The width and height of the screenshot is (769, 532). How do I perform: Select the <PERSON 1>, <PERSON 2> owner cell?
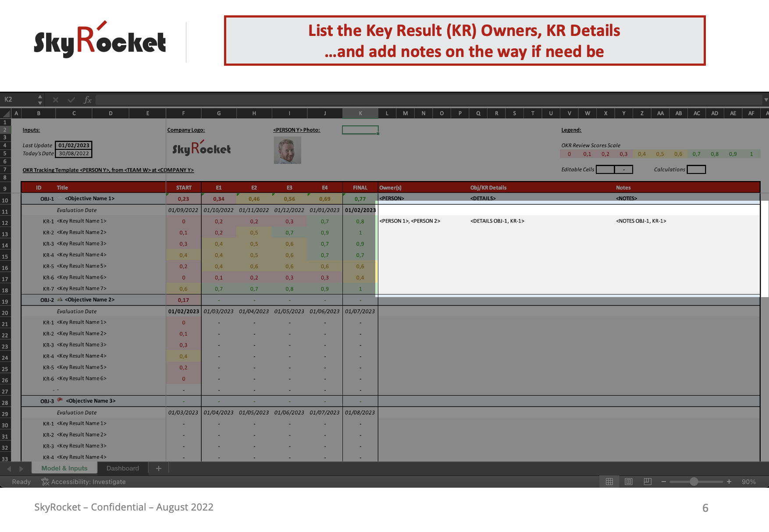tap(410, 221)
